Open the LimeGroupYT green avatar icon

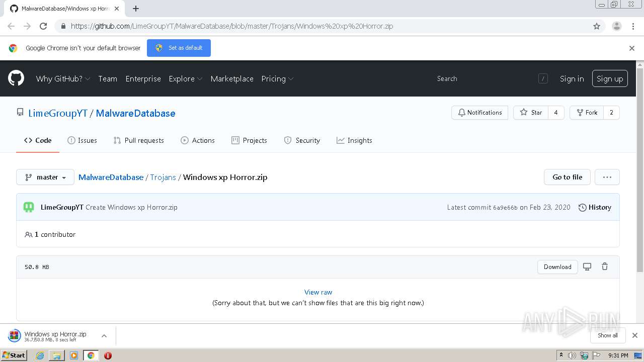click(29, 207)
